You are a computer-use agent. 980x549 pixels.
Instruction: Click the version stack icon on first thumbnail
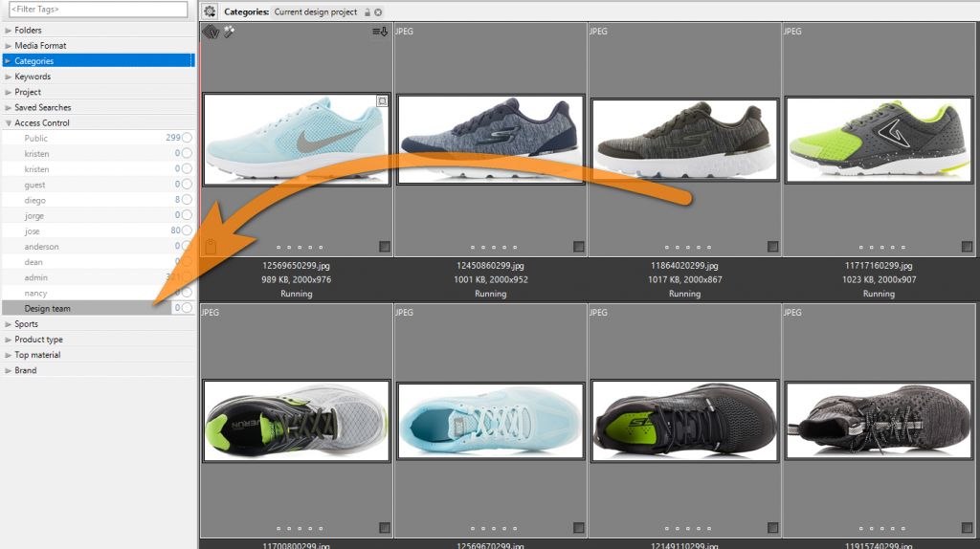point(212,32)
